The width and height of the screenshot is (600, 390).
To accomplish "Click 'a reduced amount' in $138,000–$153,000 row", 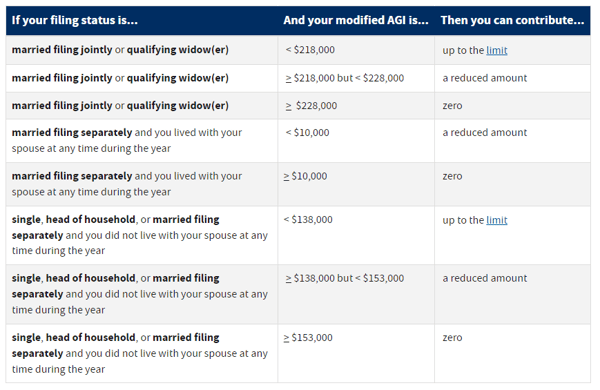I will click(485, 278).
